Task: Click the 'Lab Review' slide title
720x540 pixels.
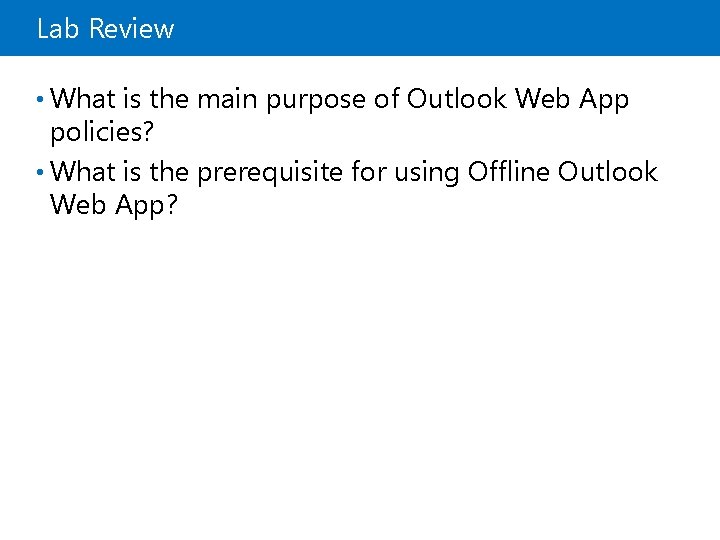Action: point(105,28)
